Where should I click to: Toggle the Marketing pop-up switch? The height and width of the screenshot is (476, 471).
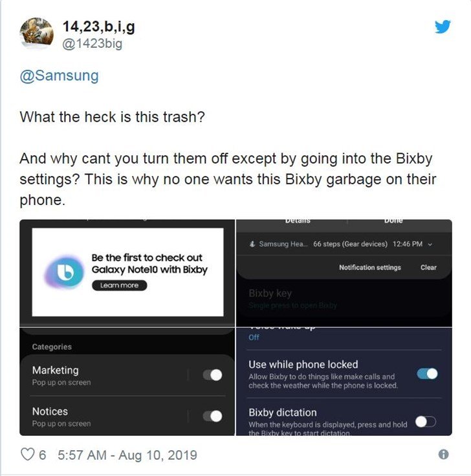pyautogui.click(x=213, y=375)
